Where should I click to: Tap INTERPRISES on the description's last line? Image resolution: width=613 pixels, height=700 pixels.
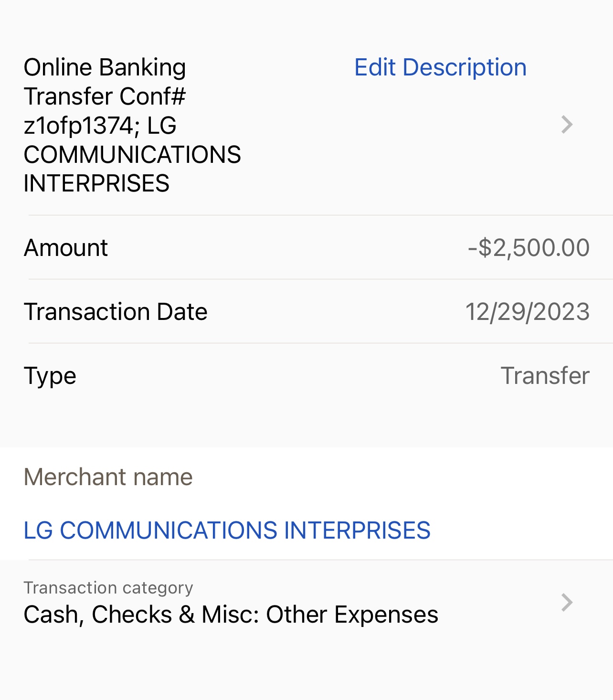(x=96, y=184)
